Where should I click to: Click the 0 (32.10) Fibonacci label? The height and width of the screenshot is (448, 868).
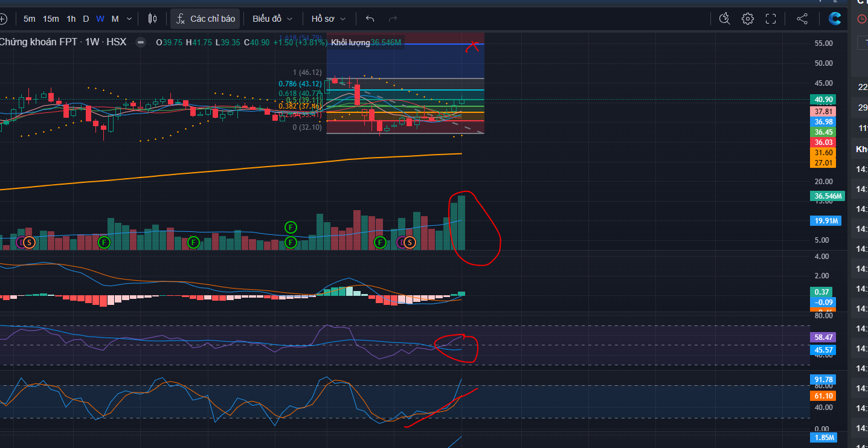[307, 127]
